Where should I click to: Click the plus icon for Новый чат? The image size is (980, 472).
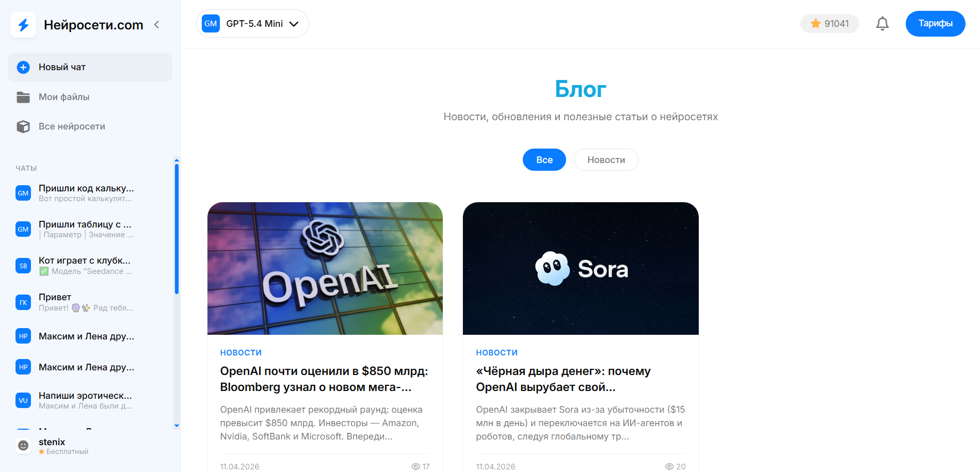point(23,67)
